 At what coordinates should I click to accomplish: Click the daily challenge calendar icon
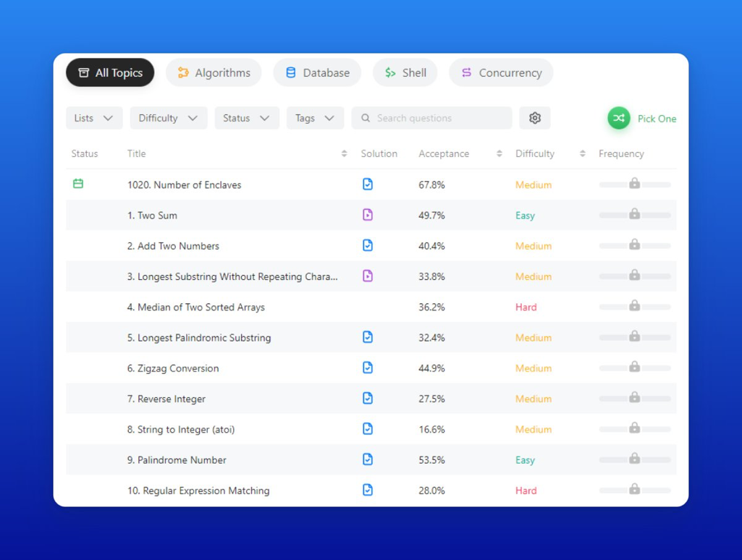[78, 184]
